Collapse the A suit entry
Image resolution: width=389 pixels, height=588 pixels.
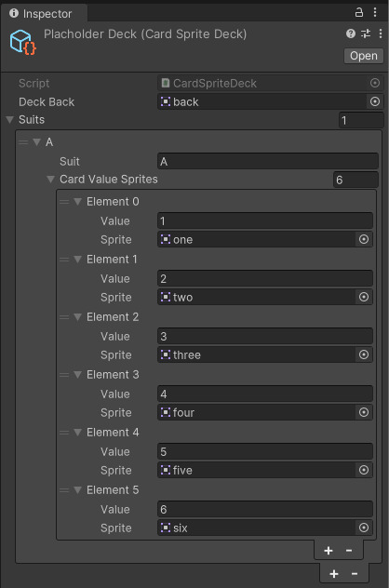tap(36, 142)
